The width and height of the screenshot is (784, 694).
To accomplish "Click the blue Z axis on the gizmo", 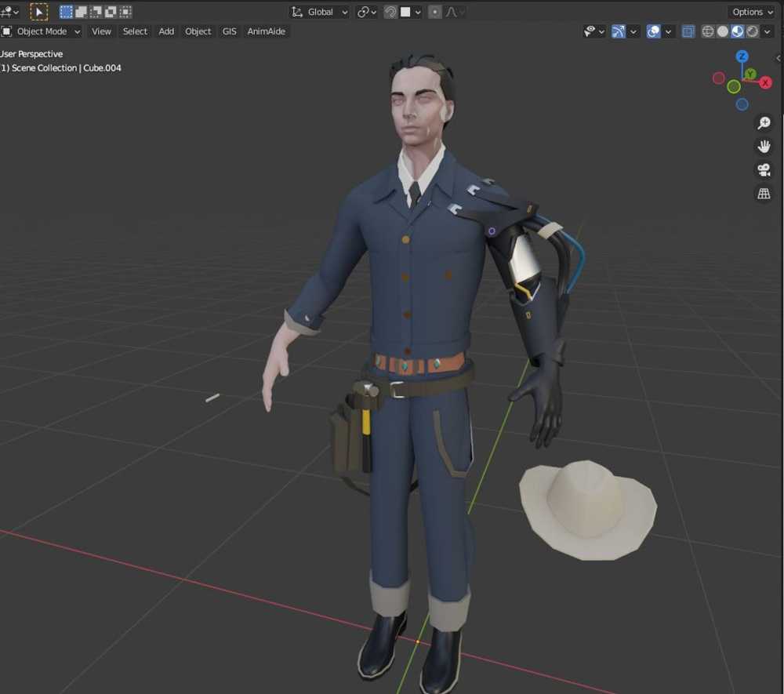I will pyautogui.click(x=742, y=56).
